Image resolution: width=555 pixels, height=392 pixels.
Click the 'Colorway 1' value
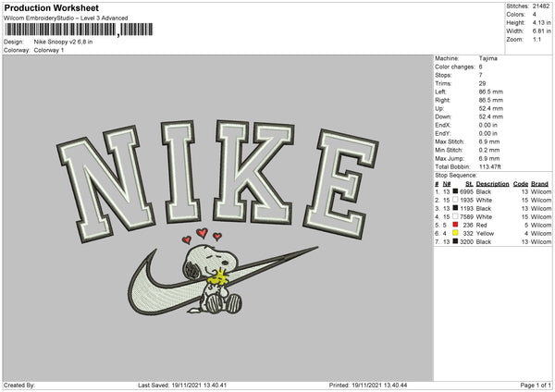point(49,50)
